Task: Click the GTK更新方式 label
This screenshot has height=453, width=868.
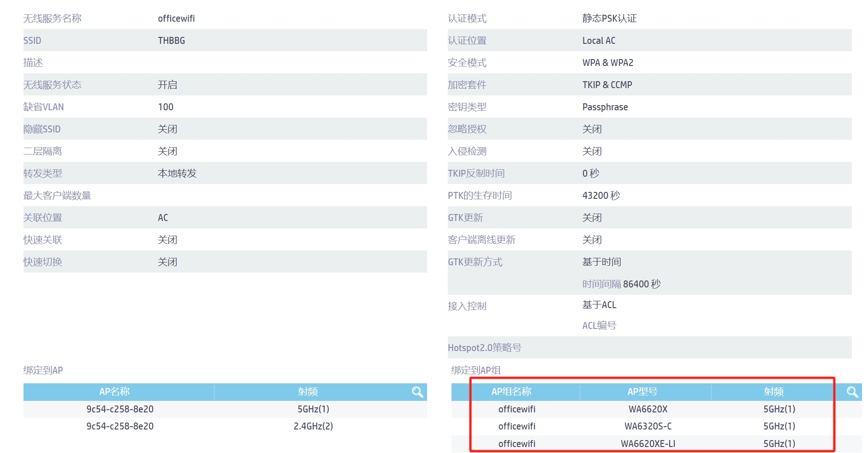Action: point(475,262)
